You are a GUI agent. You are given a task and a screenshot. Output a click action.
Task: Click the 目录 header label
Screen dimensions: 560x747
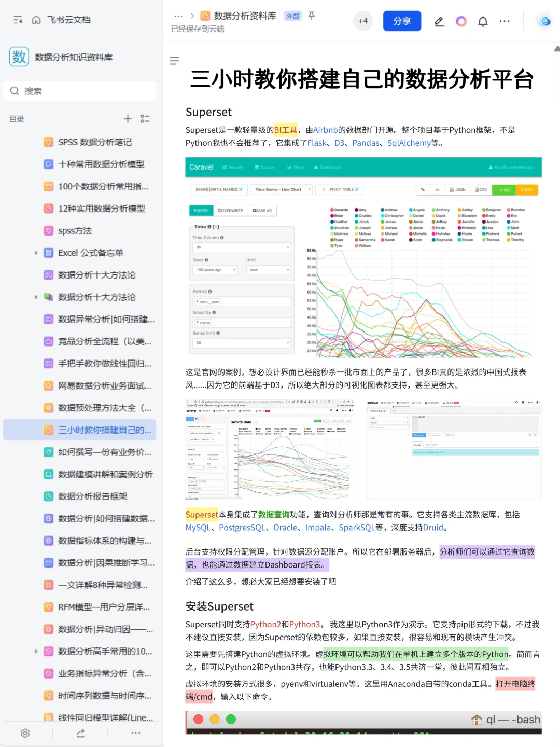(x=17, y=119)
